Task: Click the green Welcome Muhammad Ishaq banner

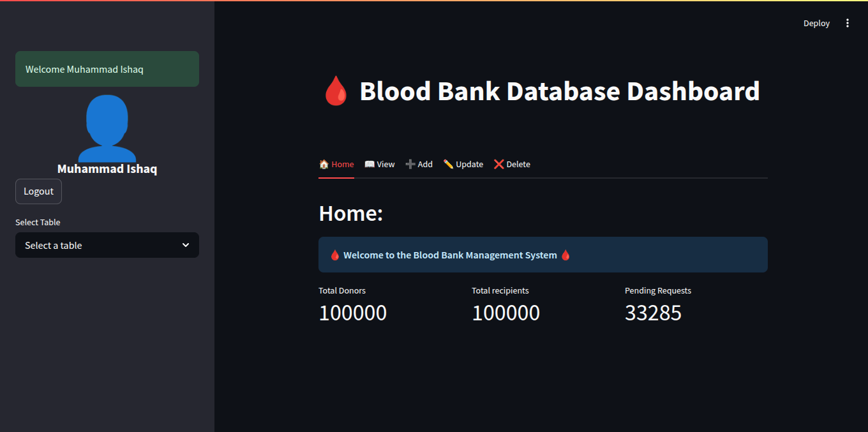Action: pyautogui.click(x=107, y=69)
